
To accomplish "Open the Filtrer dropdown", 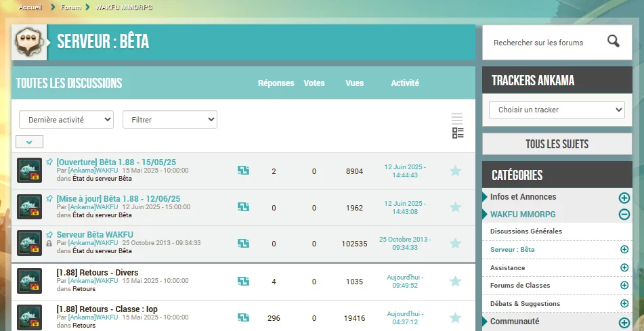I will tap(169, 120).
